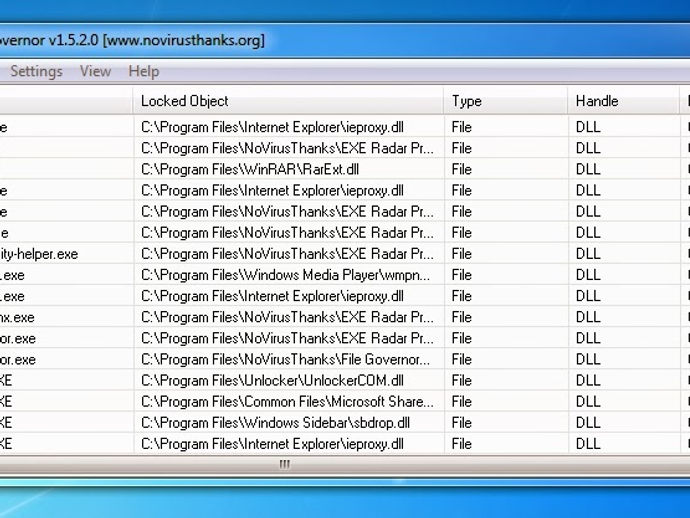690x518 pixels.
Task: Click the File type cell in the nx.exe row
Action: coord(462,317)
